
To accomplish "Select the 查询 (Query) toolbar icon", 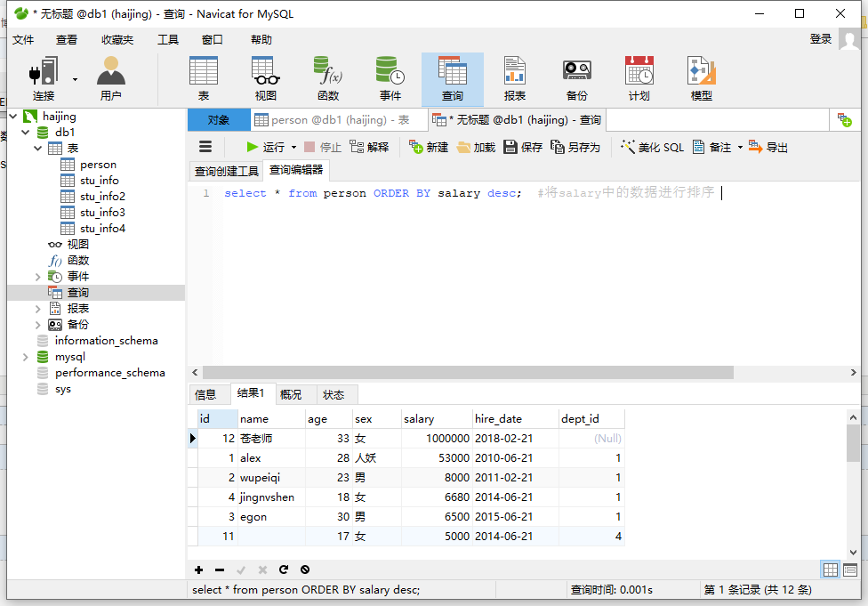I will (x=453, y=78).
